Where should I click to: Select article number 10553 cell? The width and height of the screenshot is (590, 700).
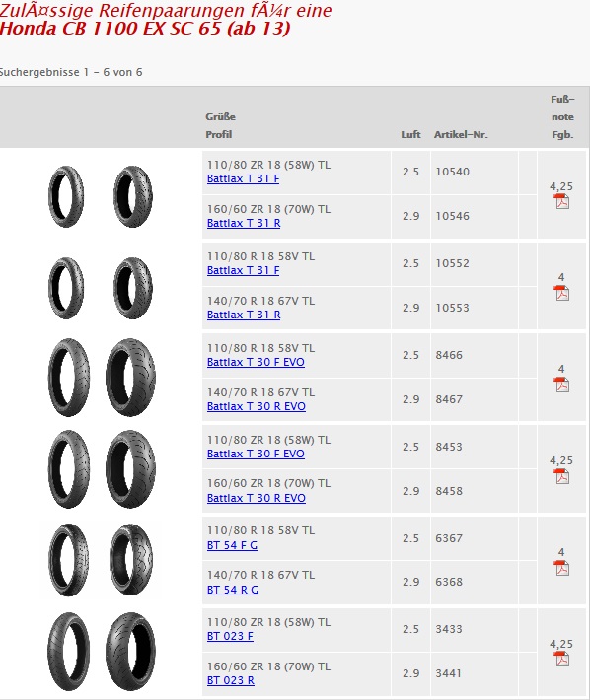coord(474,308)
